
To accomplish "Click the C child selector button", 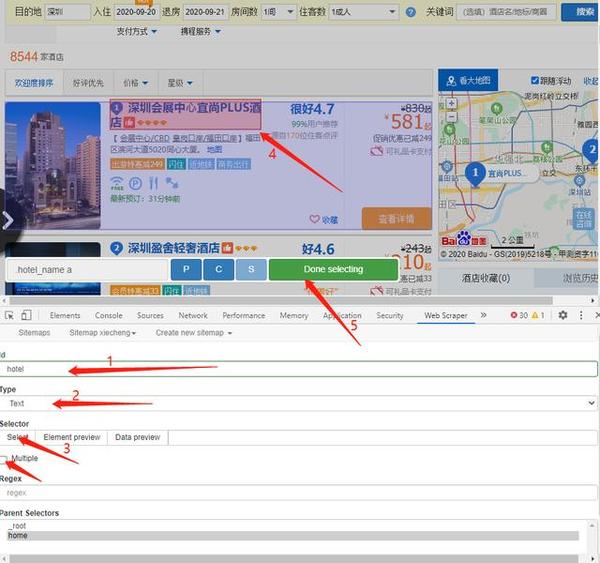I will tap(218, 269).
